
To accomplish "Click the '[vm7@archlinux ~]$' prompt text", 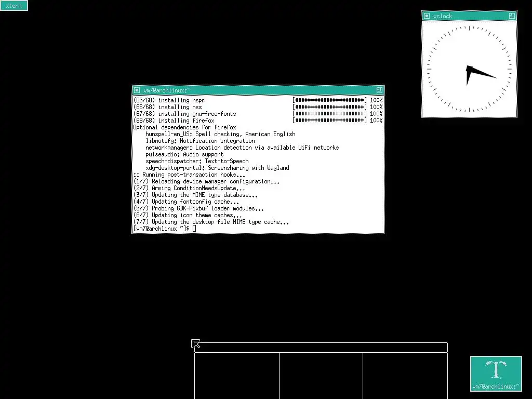I will pyautogui.click(x=161, y=229).
